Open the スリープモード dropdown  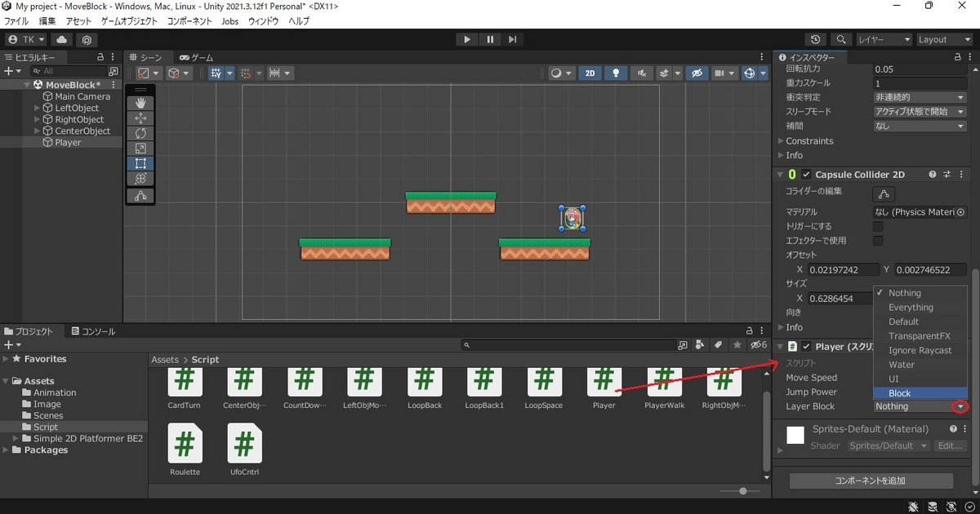pyautogui.click(x=920, y=112)
